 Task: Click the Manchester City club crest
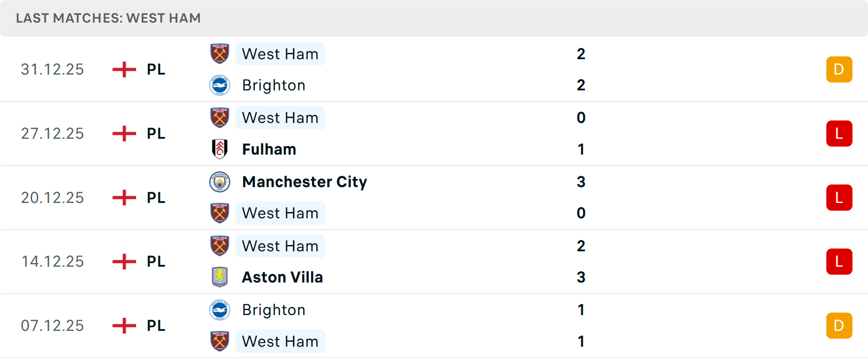[x=220, y=182]
